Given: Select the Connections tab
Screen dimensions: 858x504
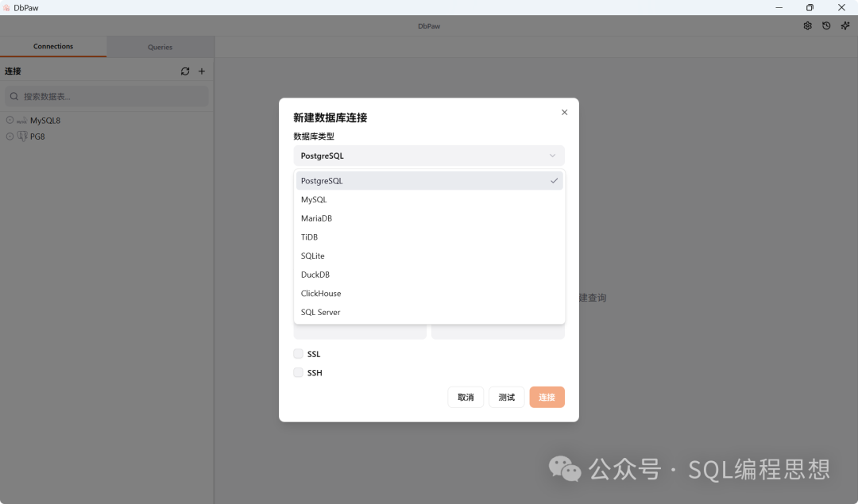Looking at the screenshot, I should click(x=53, y=47).
